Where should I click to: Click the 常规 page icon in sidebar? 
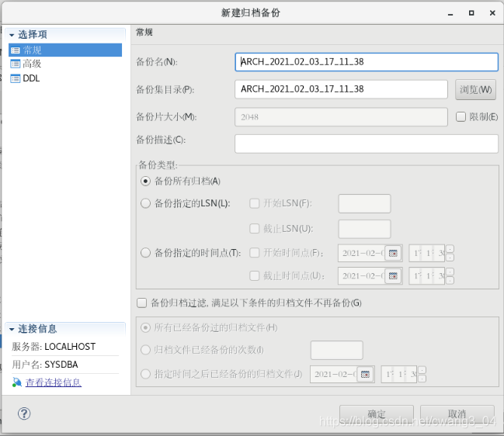click(15, 50)
